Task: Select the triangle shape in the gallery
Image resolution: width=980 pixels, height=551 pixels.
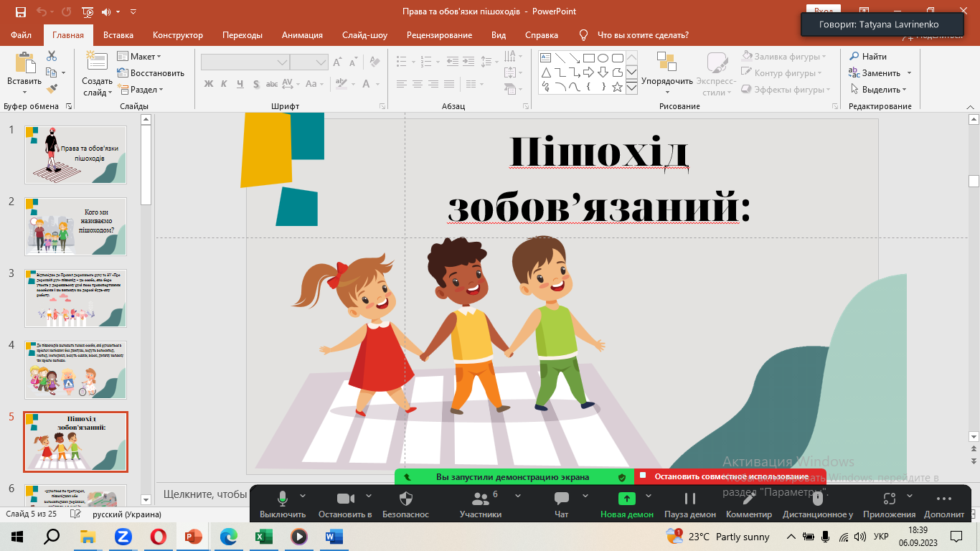Action: [x=545, y=72]
